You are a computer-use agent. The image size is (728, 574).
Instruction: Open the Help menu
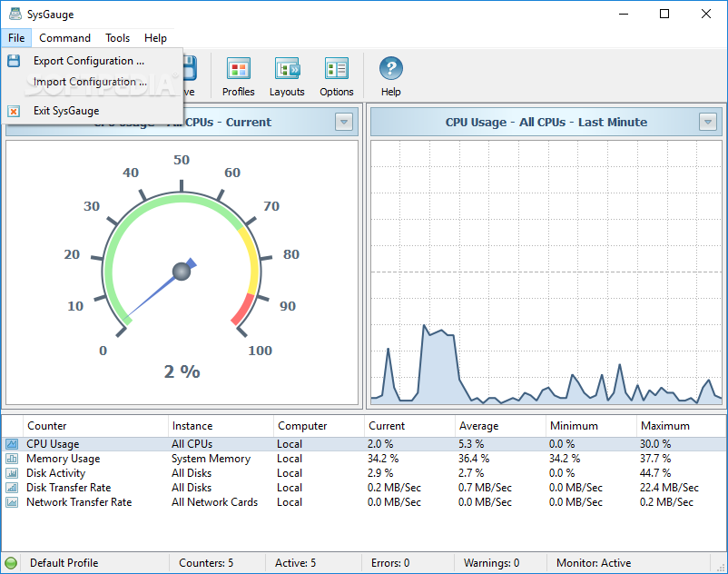point(155,38)
